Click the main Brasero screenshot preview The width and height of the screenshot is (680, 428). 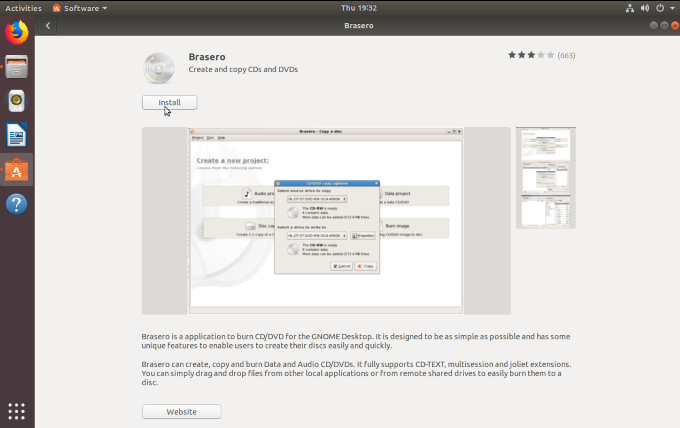(326, 221)
